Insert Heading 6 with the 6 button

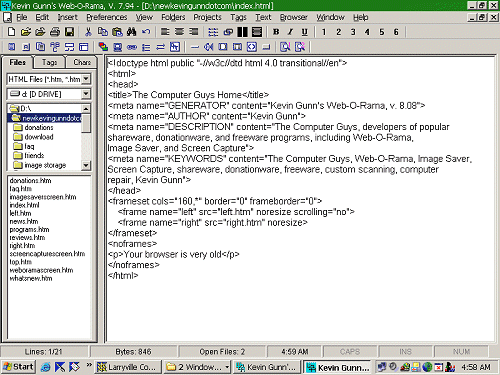396,32
